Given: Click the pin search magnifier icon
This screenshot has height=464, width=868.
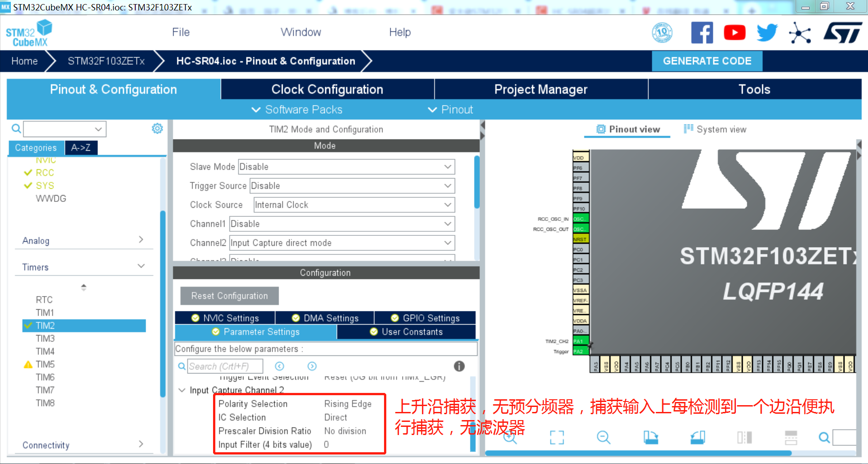Looking at the screenshot, I should point(824,438).
